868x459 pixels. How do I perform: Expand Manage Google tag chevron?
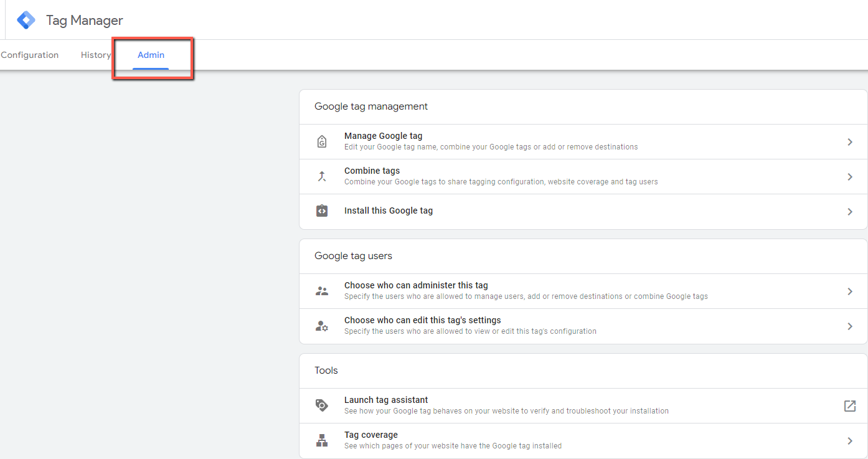[850, 142]
